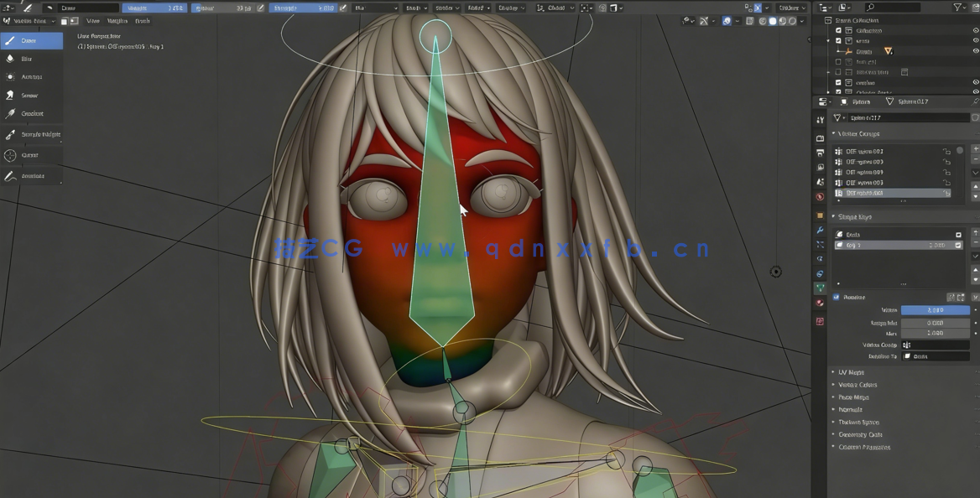
Task: Expand the UV Maps panel
Action: (852, 371)
